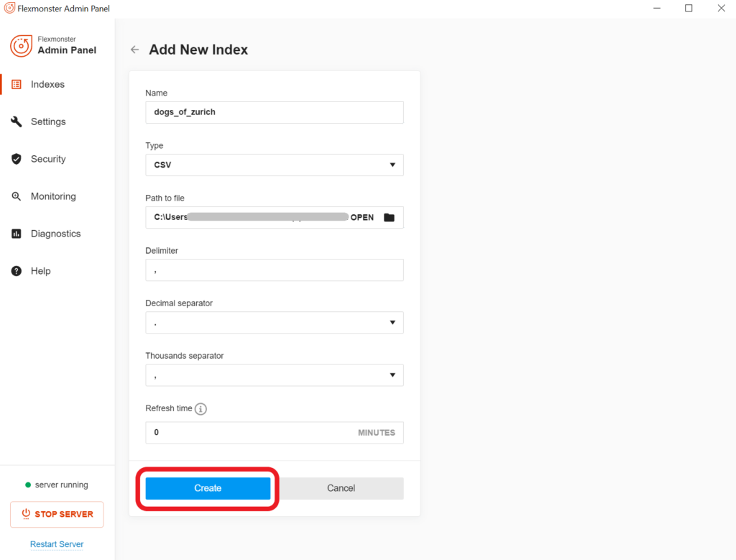The width and height of the screenshot is (736, 560).
Task: Click the Diagnostics chart icon
Action: point(17,234)
